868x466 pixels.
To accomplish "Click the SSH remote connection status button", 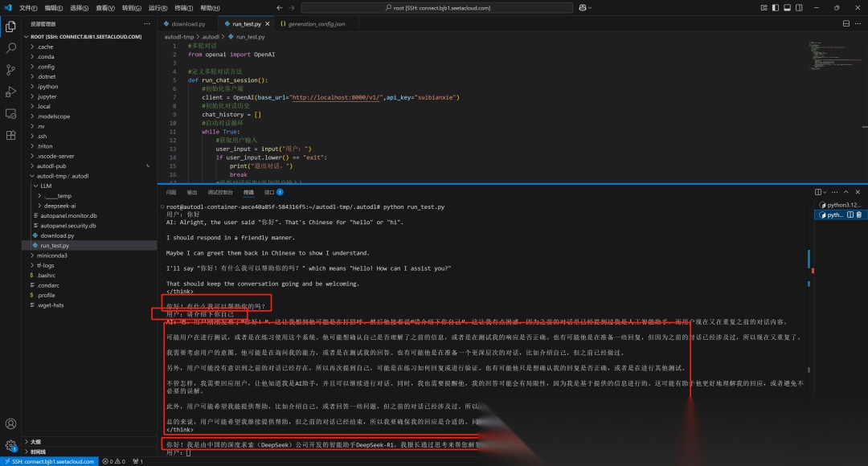I will (x=49, y=461).
